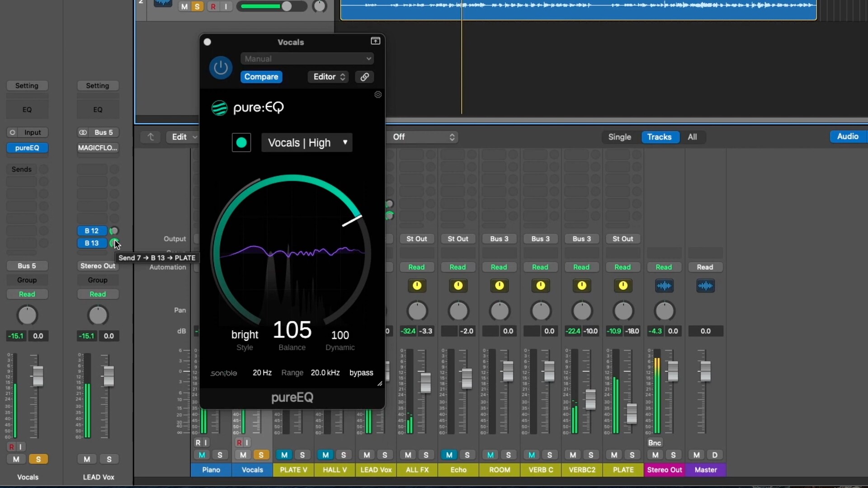This screenshot has width=868, height=488.
Task: Click the Stereo Out waveform icon
Action: pyautogui.click(x=664, y=286)
